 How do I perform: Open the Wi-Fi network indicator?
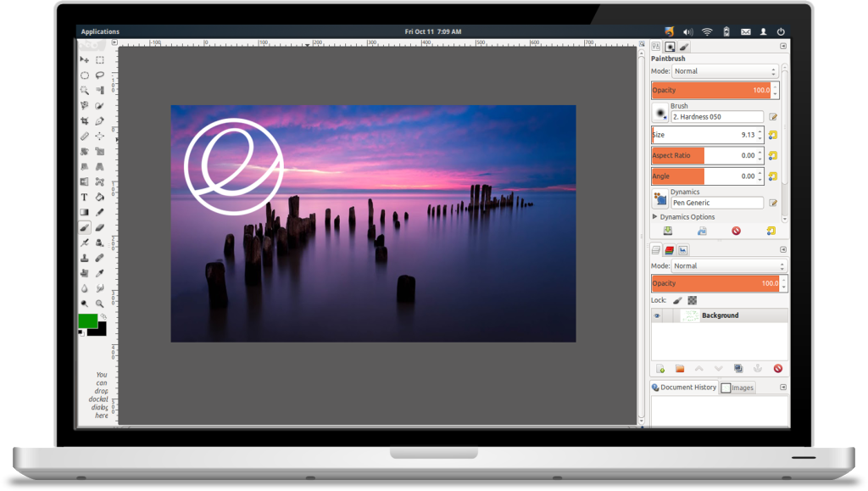point(707,31)
